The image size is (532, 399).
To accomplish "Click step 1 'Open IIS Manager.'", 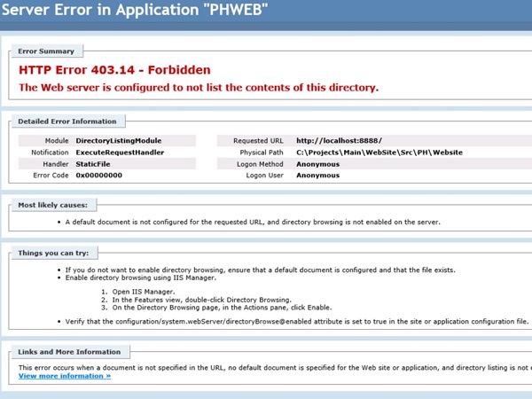I will coord(144,292).
